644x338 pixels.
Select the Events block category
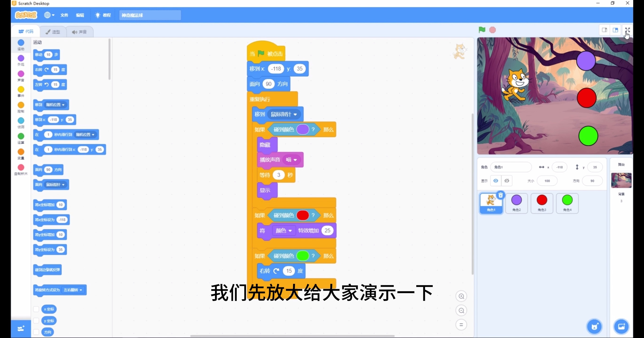21,92
